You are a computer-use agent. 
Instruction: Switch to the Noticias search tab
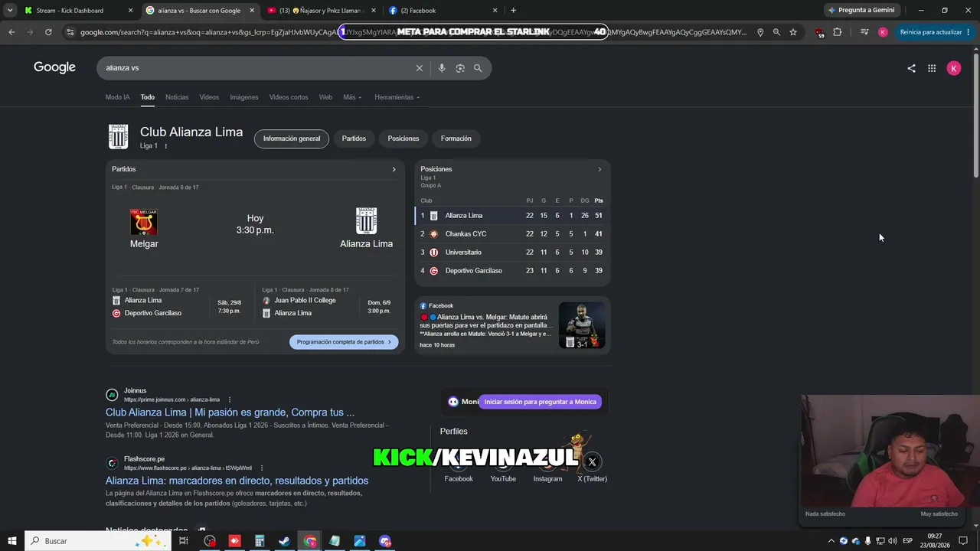coord(177,97)
